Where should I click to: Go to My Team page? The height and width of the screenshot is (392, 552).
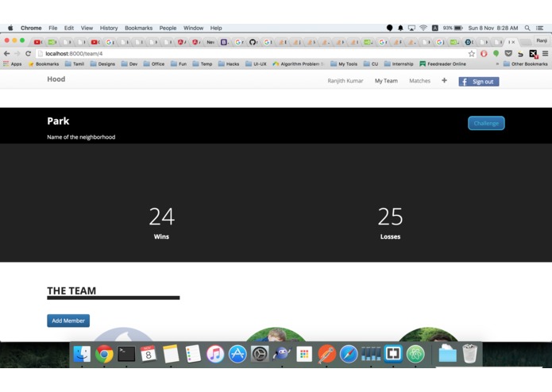click(x=386, y=81)
